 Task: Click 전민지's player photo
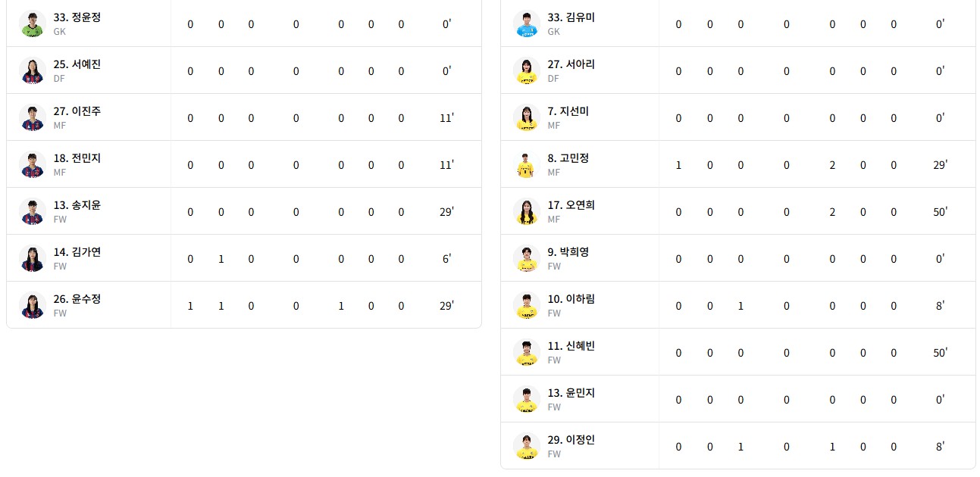tap(33, 164)
